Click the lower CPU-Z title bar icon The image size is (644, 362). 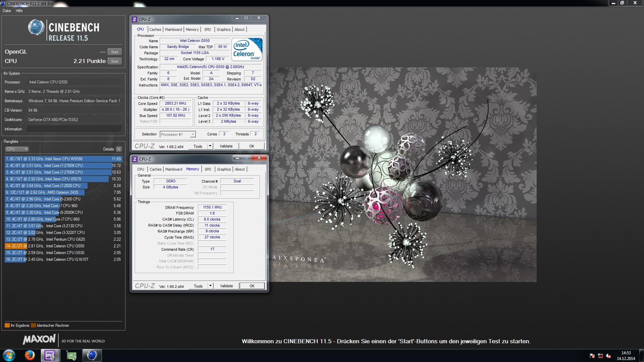point(135,159)
